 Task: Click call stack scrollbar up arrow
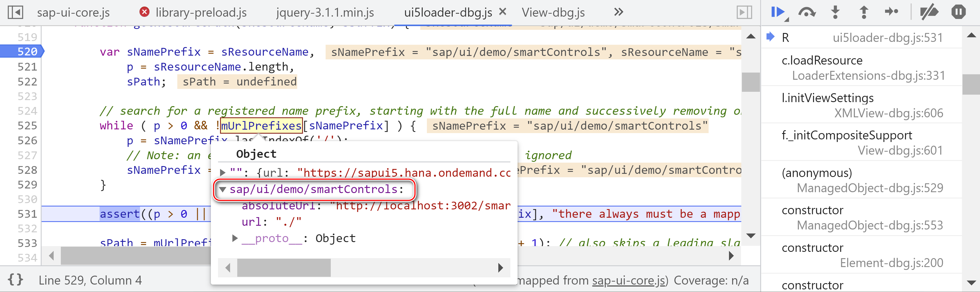pyautogui.click(x=971, y=35)
